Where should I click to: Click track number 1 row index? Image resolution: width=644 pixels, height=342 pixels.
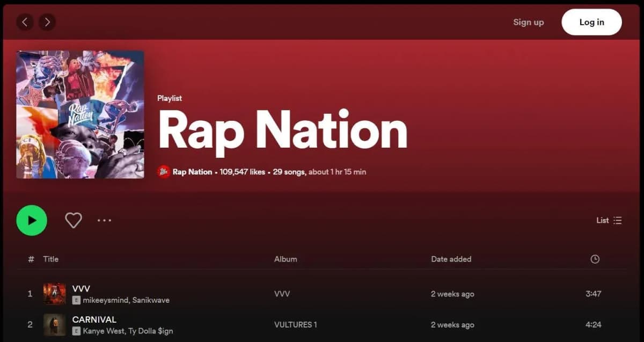(x=30, y=294)
